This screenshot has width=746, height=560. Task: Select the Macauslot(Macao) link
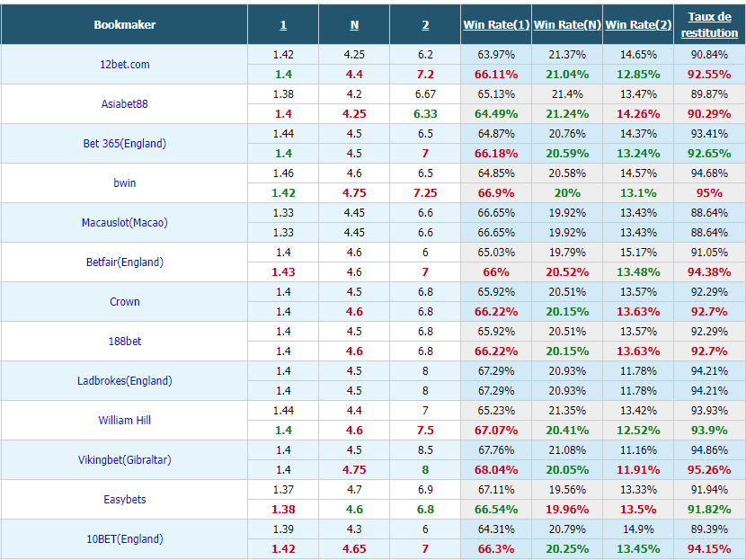tap(125, 223)
